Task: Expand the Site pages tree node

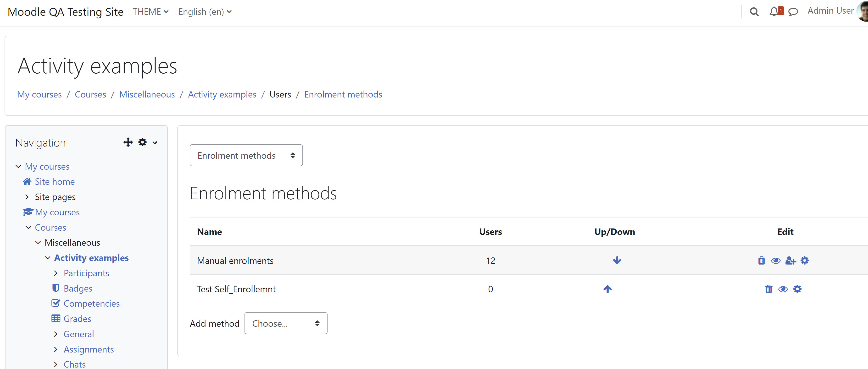Action: (27, 197)
